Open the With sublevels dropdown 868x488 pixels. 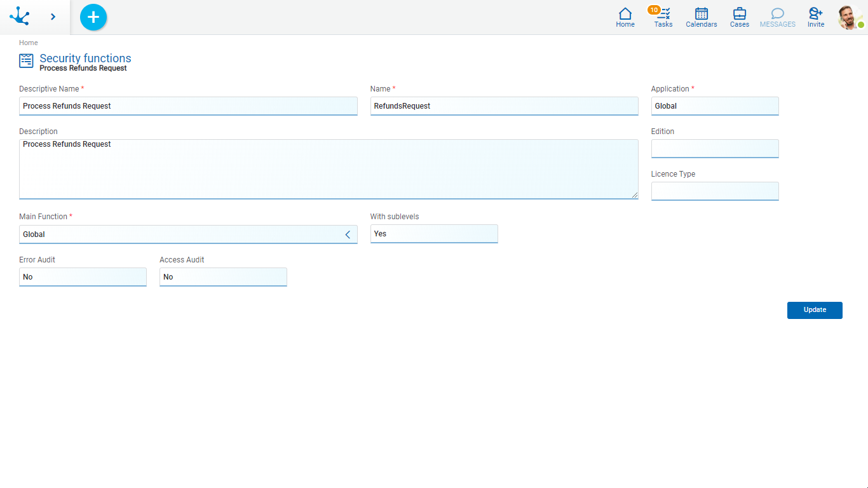(x=433, y=234)
